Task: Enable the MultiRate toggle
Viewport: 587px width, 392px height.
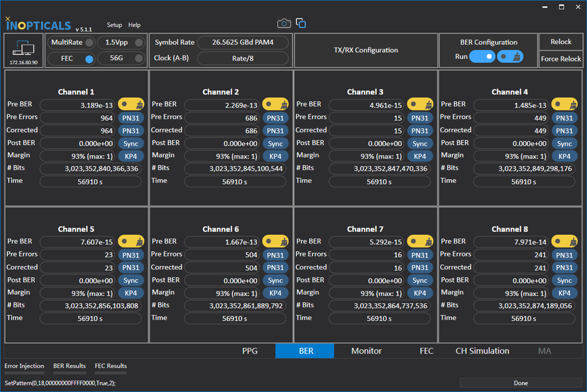Action: (x=89, y=43)
